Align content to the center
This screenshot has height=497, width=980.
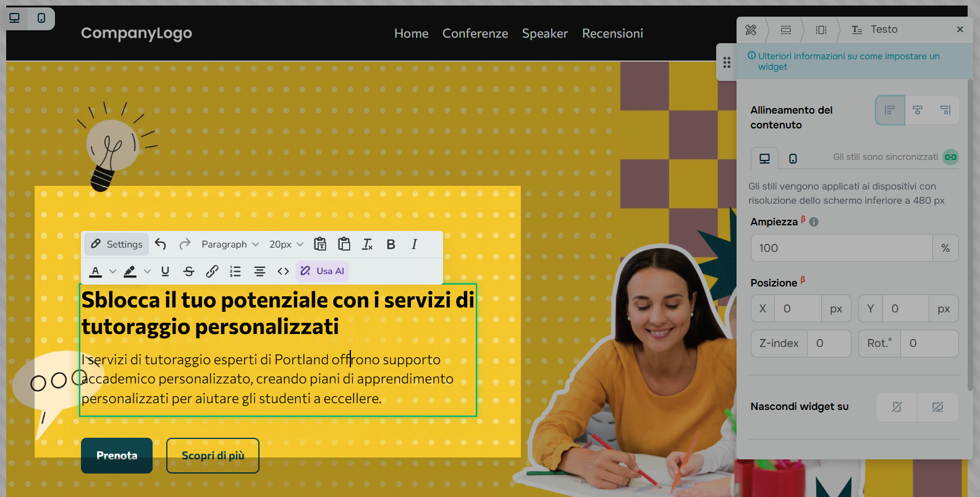point(918,111)
